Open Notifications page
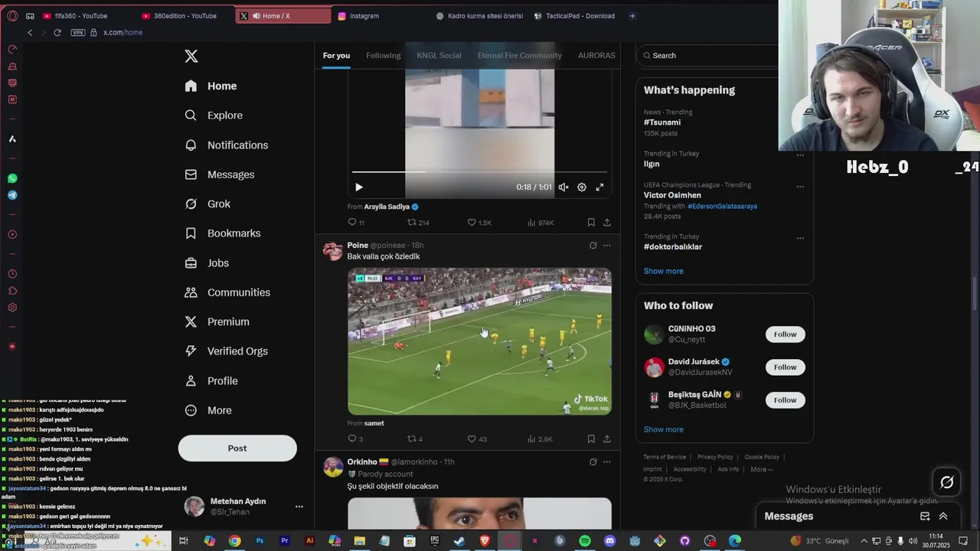 (x=227, y=145)
